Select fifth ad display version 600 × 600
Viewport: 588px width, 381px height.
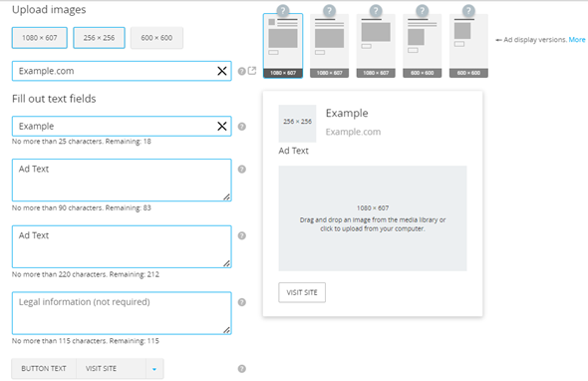[x=468, y=46]
